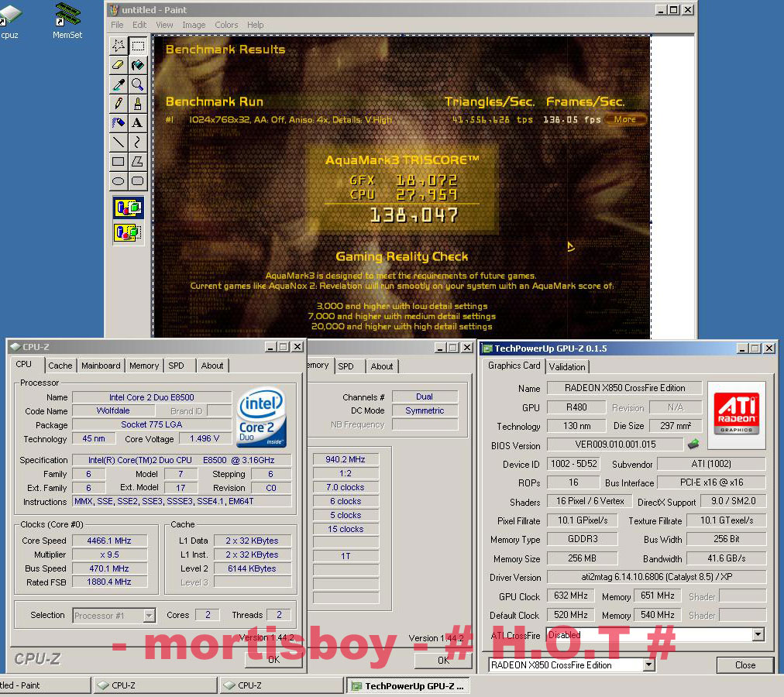This screenshot has height=697, width=784.
Task: Select the Brush tool in Paint
Action: point(138,104)
